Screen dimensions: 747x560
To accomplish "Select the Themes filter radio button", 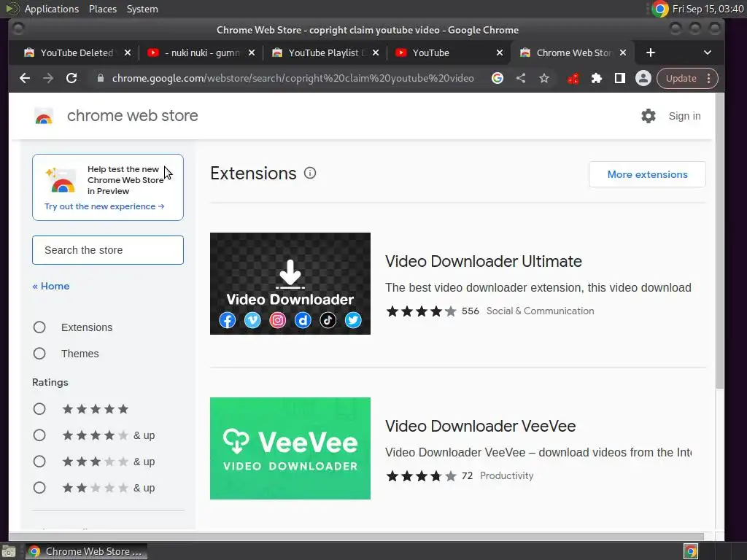I will [39, 354].
